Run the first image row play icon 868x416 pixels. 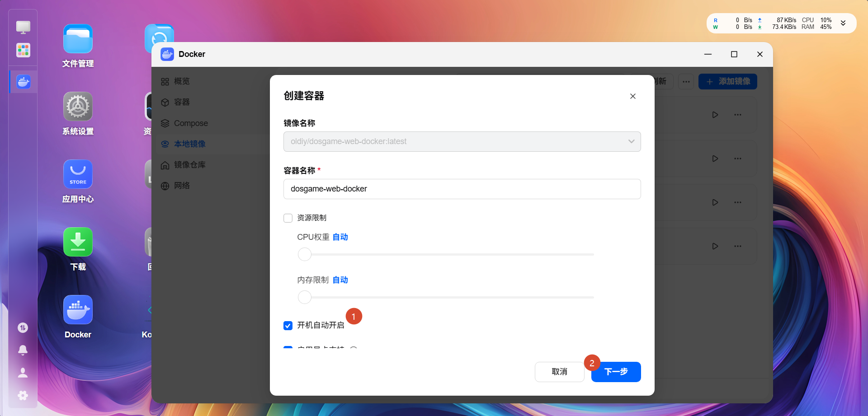click(x=715, y=115)
